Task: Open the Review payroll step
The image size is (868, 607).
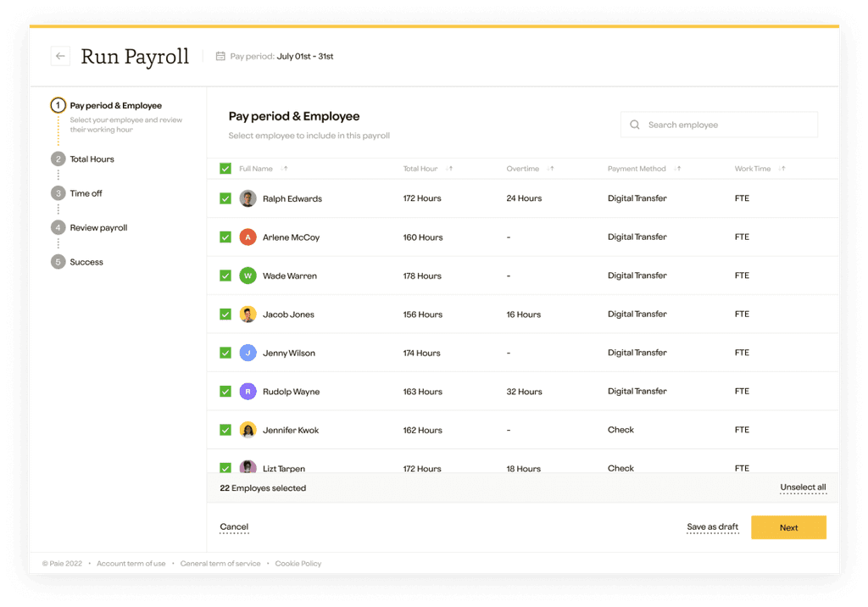Action: 58,227
